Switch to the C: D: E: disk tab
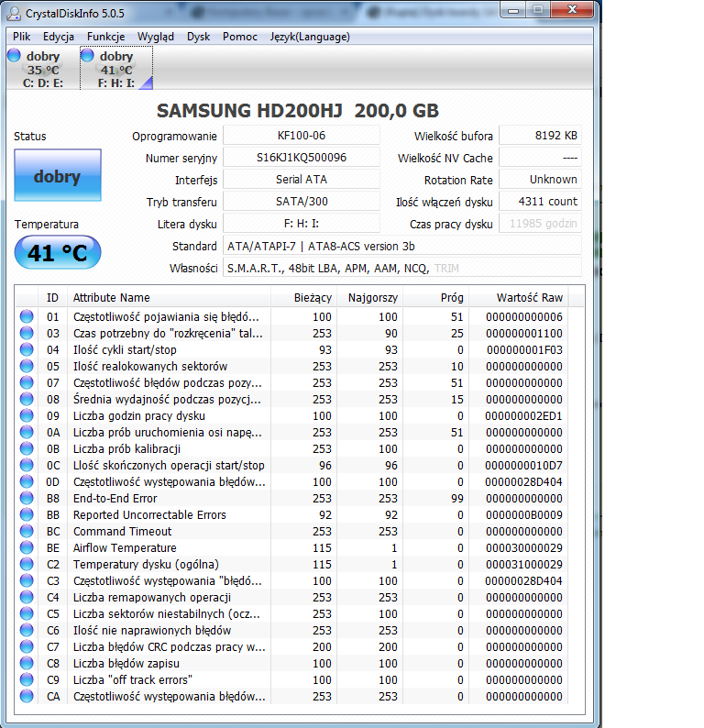 (43, 68)
